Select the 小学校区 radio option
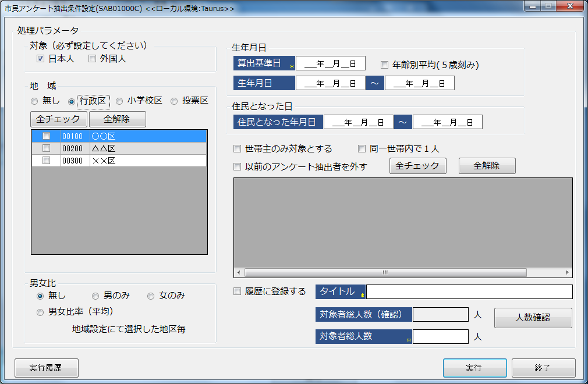Screen dimensions: 588x384 [x=119, y=101]
